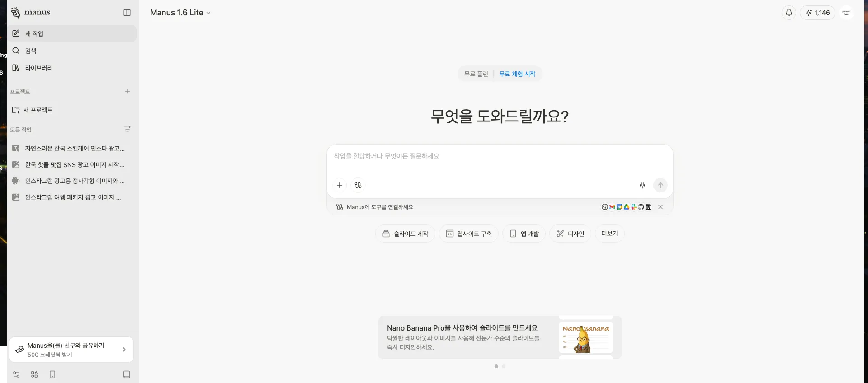Create a new project via 새 프로젝트
868x383 pixels.
click(x=72, y=110)
